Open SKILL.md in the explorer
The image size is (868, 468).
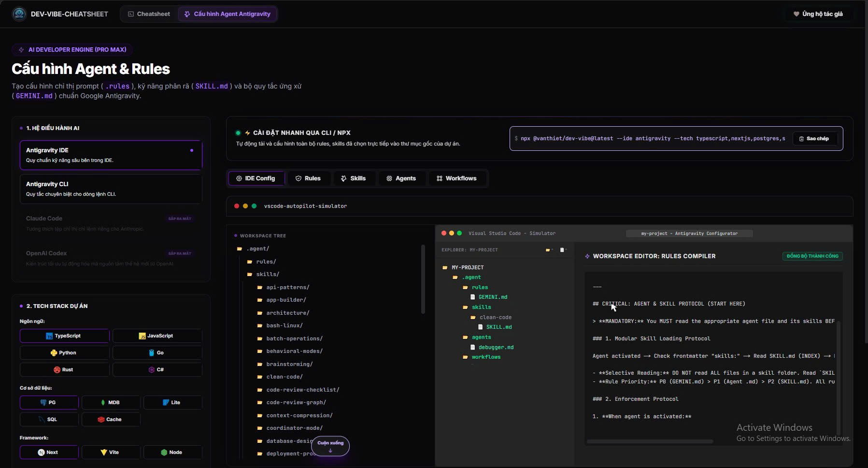[495, 327]
